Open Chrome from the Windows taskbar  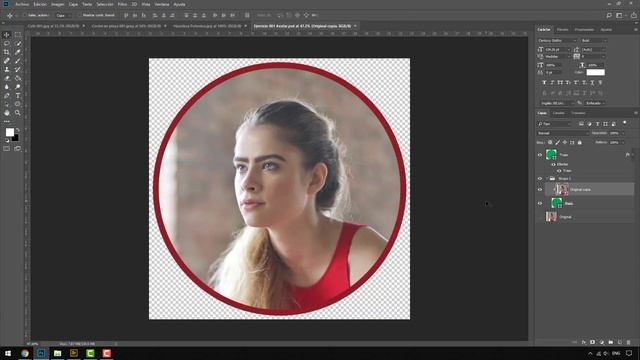pyautogui.click(x=25, y=353)
